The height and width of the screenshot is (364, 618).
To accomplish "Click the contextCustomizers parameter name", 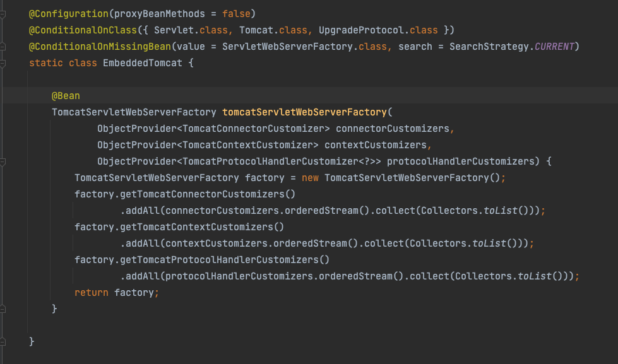I will pyautogui.click(x=376, y=145).
